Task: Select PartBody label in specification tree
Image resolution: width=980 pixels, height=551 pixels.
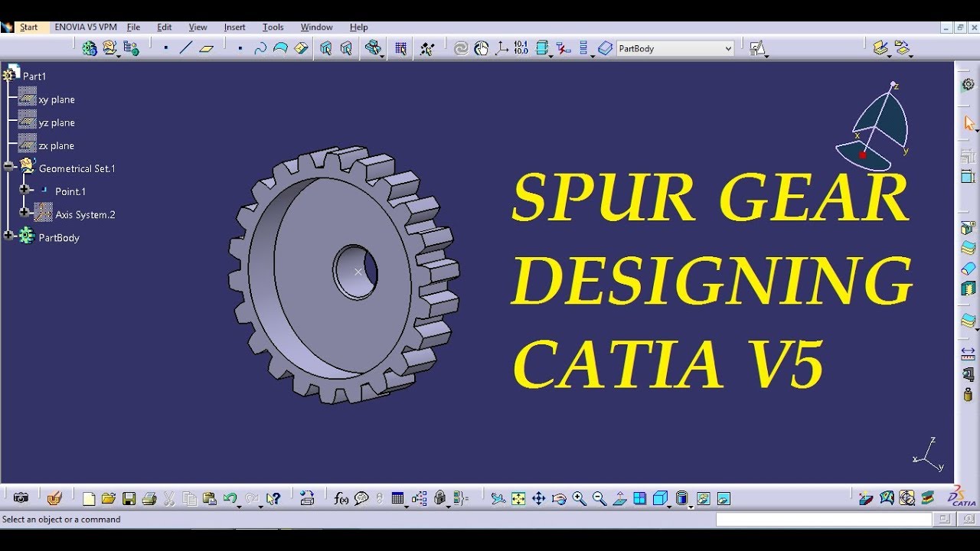Action: click(x=59, y=237)
